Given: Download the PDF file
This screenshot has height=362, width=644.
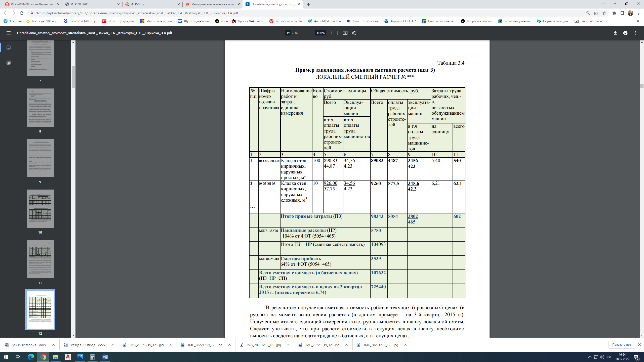Looking at the screenshot, I should (x=615, y=33).
